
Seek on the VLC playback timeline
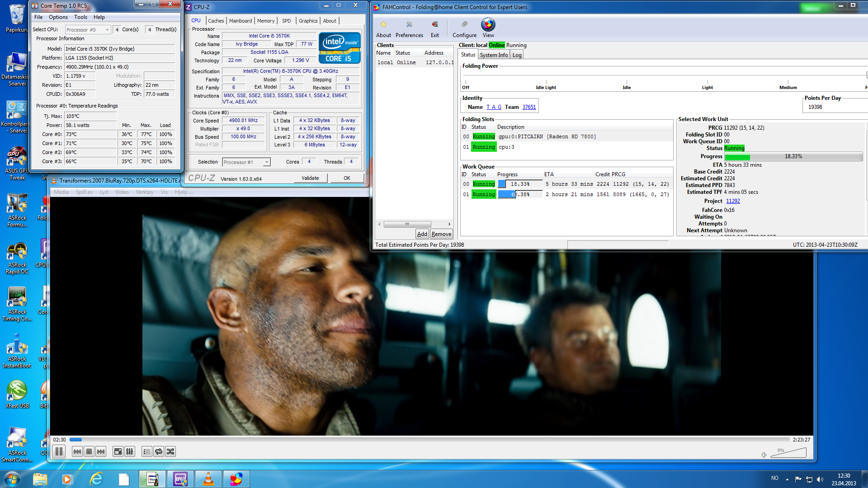[x=429, y=440]
